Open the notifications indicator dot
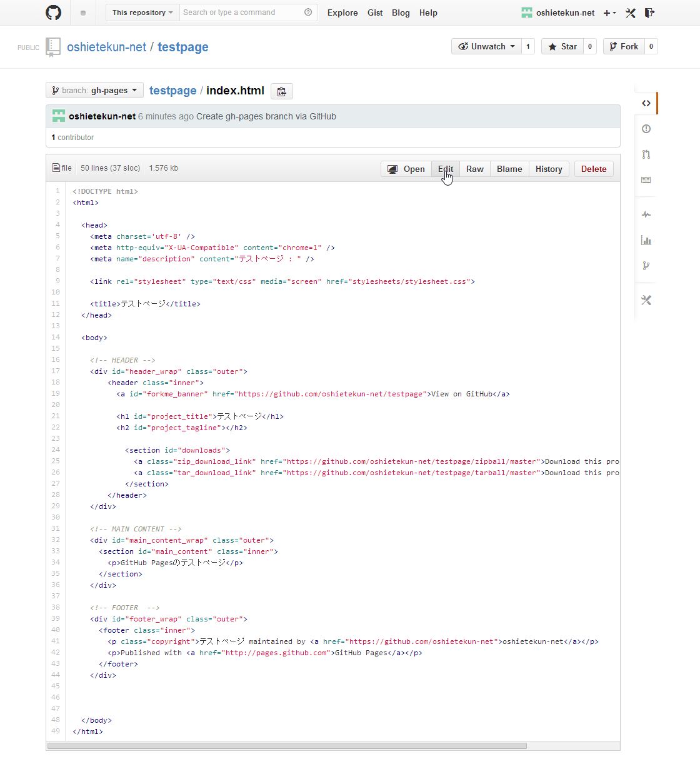The width and height of the screenshot is (700, 769). coord(83,13)
